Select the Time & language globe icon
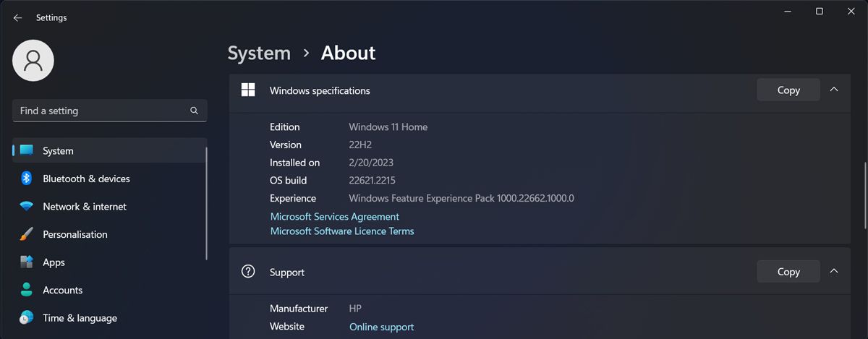Image resolution: width=868 pixels, height=339 pixels. [x=27, y=318]
